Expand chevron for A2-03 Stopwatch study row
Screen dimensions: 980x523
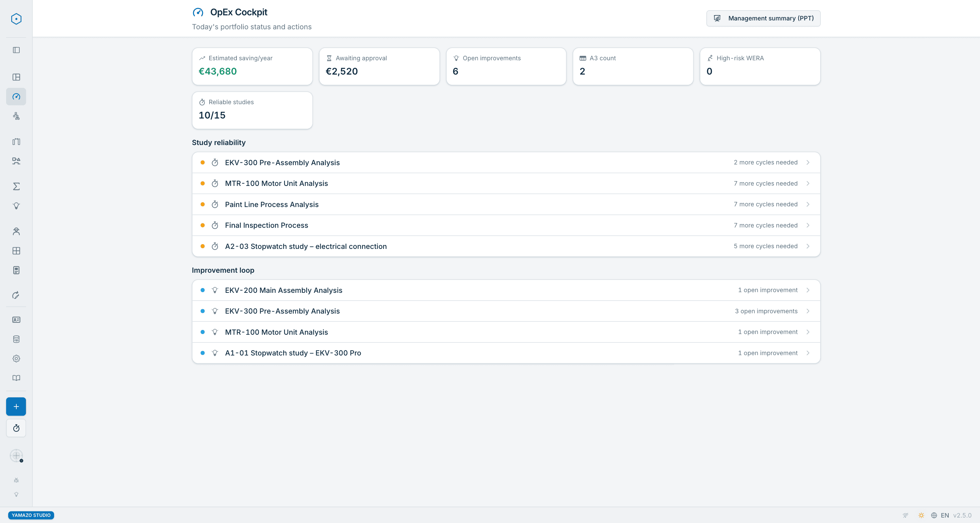808,246
